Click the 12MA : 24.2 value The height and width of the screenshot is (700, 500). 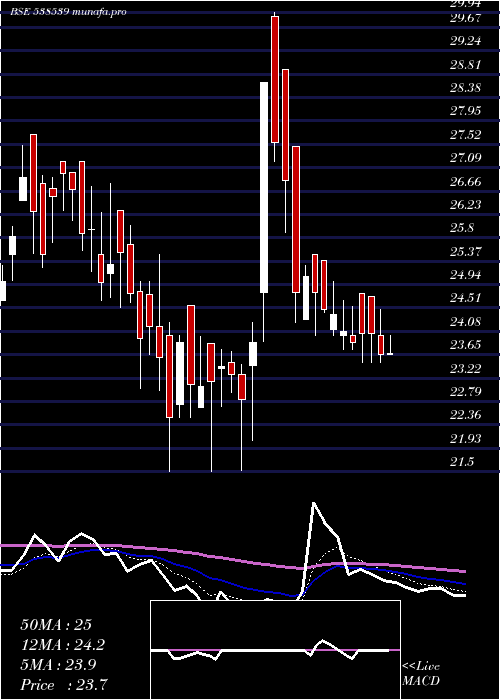[63, 645]
